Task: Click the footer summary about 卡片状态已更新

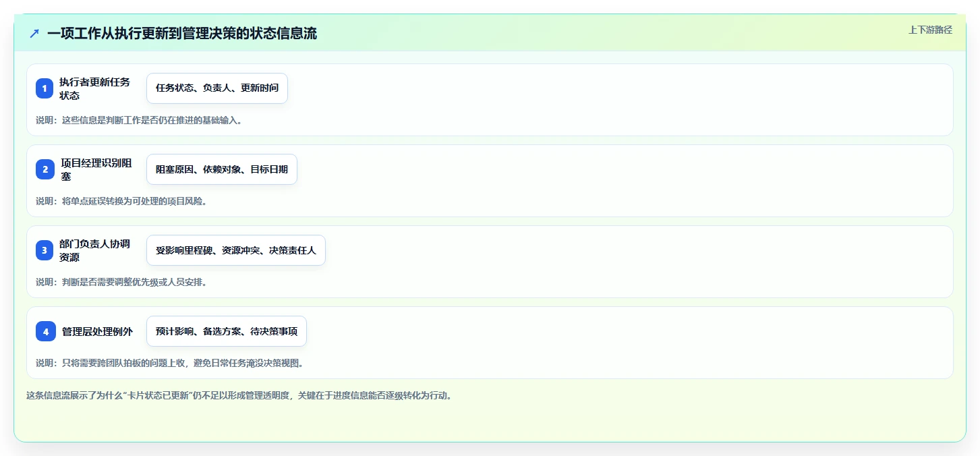Action: point(239,395)
